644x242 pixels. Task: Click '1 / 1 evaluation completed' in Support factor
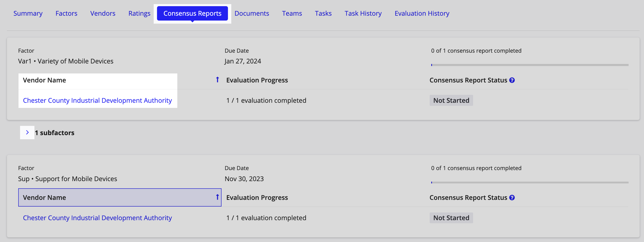266,218
